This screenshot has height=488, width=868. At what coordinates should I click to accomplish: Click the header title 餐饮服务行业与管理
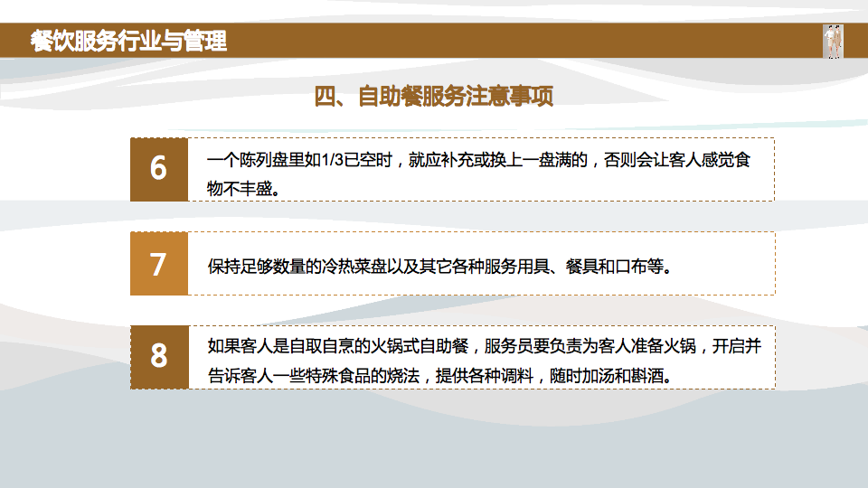128,41
